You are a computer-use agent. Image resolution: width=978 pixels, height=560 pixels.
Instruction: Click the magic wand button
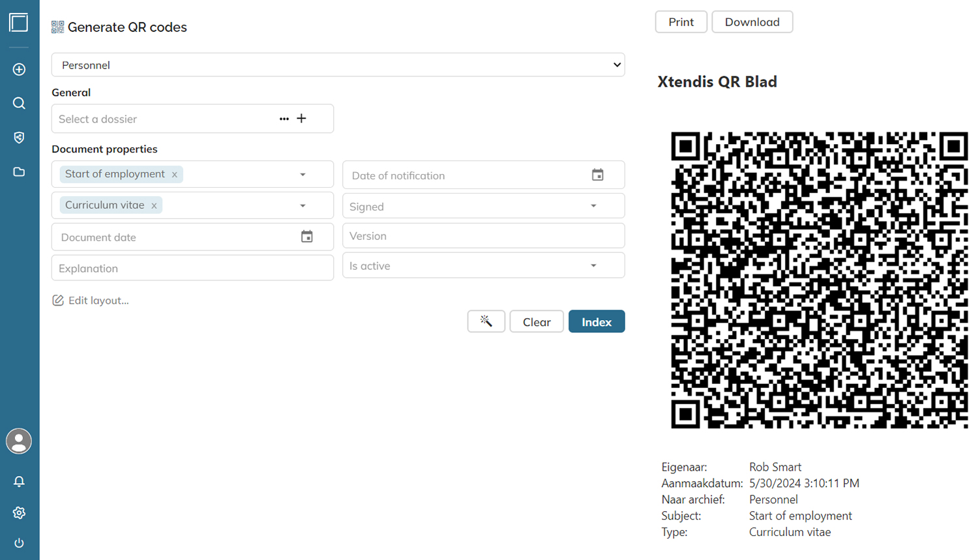click(x=486, y=321)
